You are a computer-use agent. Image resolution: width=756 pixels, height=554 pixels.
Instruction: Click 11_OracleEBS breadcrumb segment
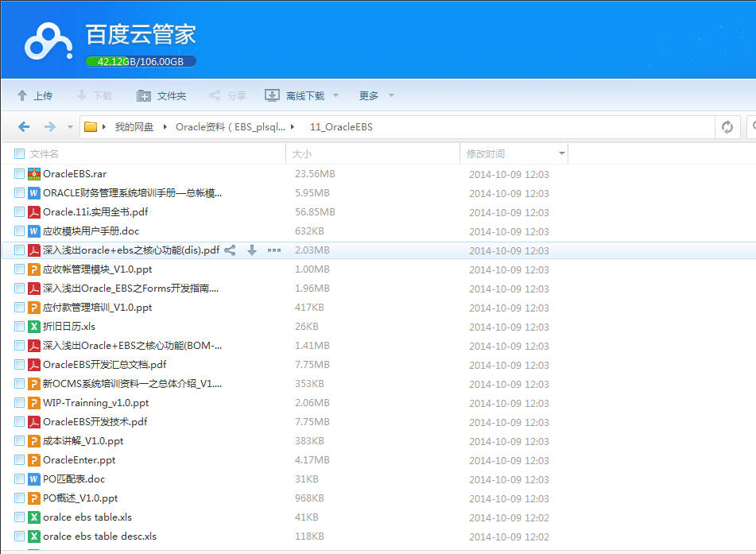(341, 127)
